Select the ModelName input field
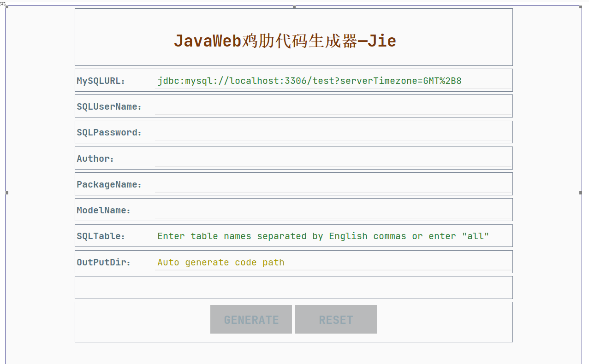The height and width of the screenshot is (364, 589). [333, 210]
